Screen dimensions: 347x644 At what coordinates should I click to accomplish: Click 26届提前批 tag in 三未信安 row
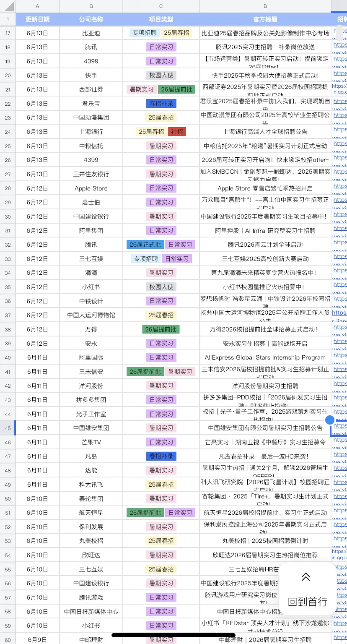(x=145, y=371)
